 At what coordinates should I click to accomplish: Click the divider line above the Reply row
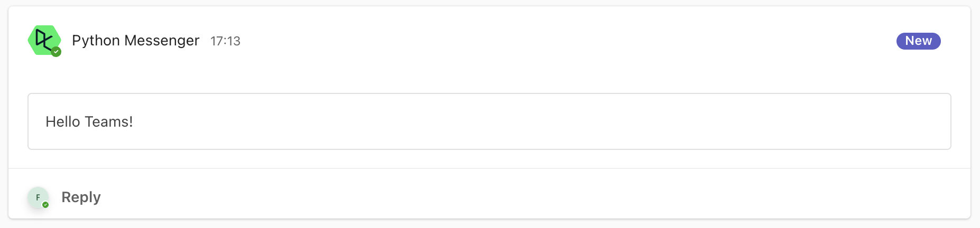coord(489,168)
